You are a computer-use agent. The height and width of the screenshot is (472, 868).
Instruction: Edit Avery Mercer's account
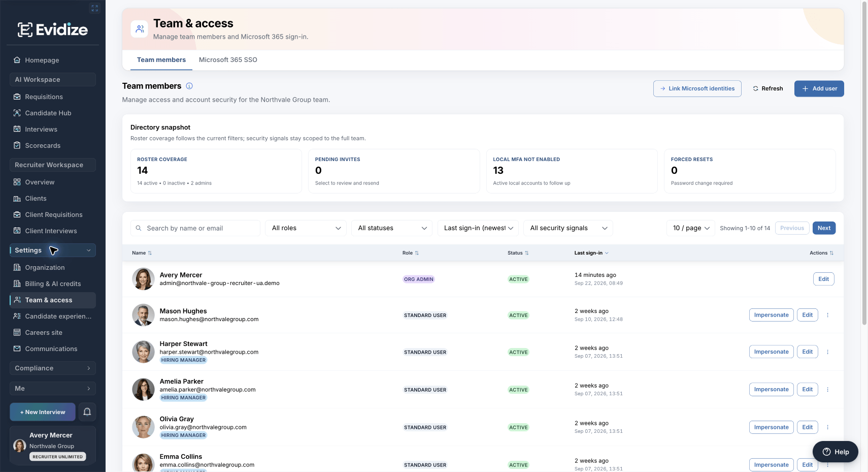(x=823, y=279)
